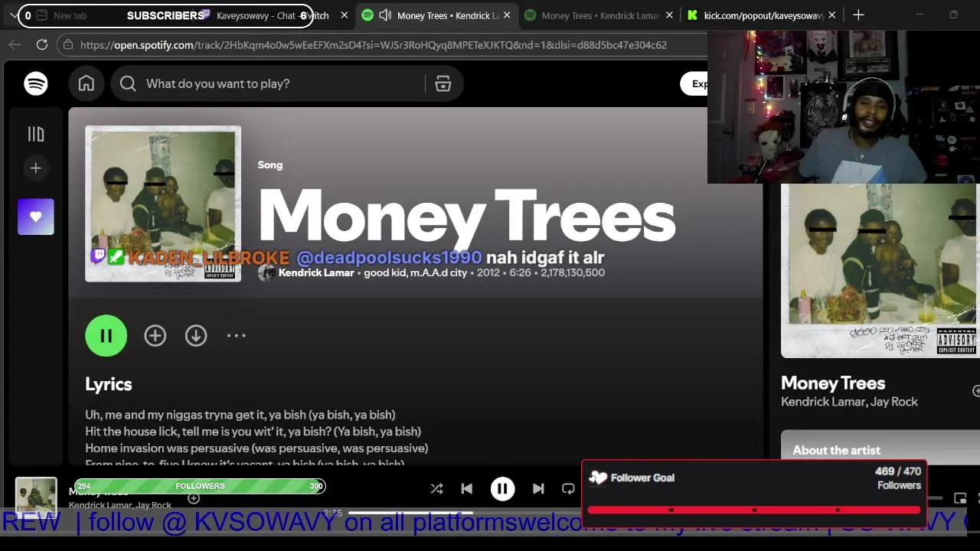Add Money Trees to Liked Songs
The image size is (980, 551).
point(155,335)
